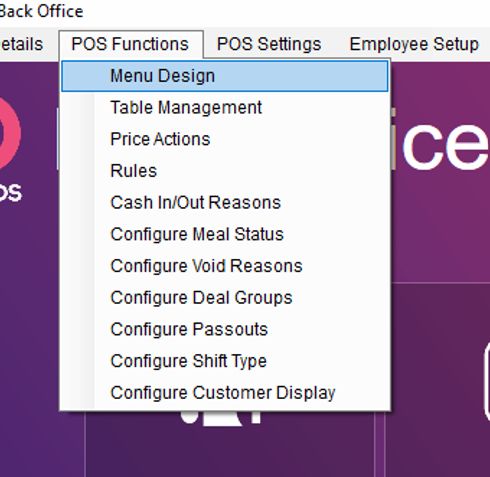490x477 pixels.
Task: Open the Rules option
Action: click(225, 171)
